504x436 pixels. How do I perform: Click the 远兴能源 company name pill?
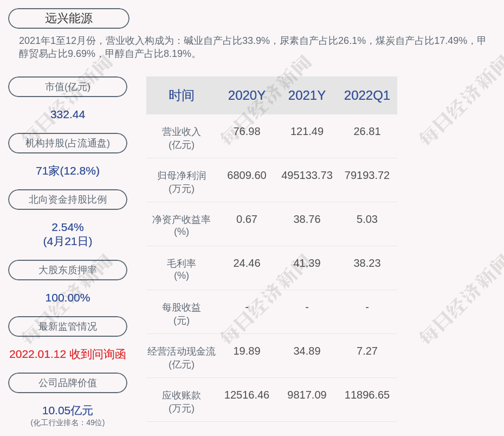coord(68,18)
